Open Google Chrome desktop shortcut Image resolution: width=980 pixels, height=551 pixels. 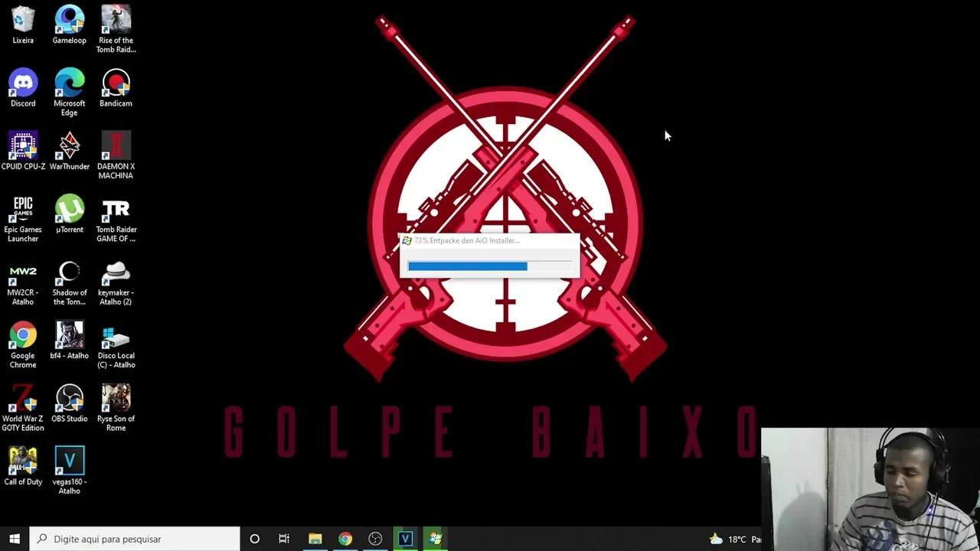coord(23,336)
